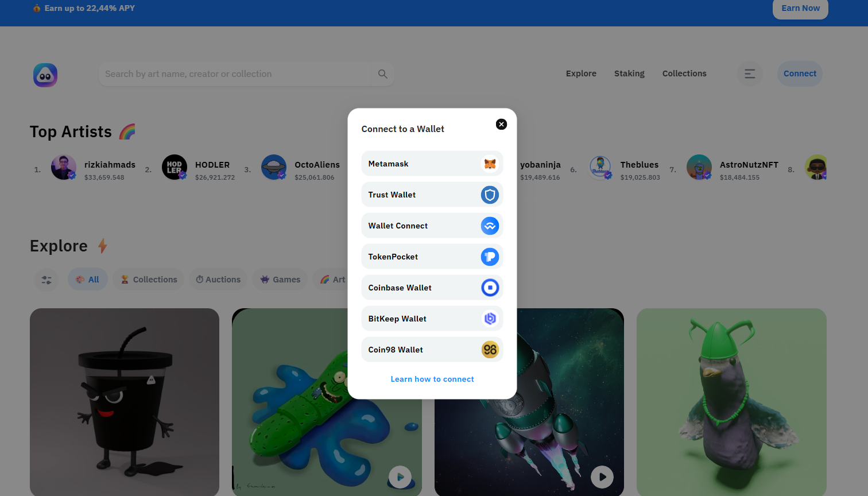Pick the Coin98 Wallet option

tap(432, 350)
